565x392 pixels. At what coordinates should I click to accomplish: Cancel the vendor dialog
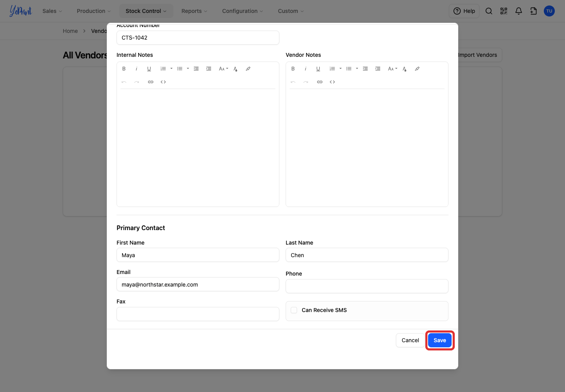pyautogui.click(x=410, y=340)
